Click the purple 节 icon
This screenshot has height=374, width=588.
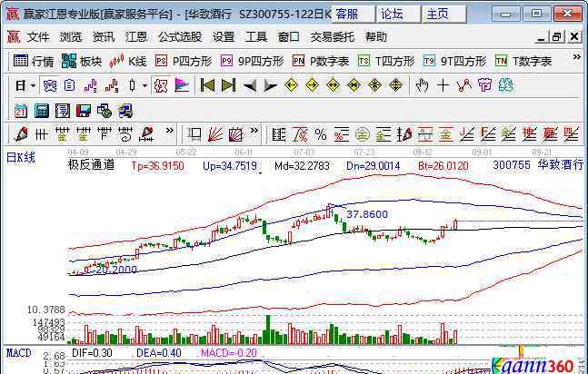485,86
